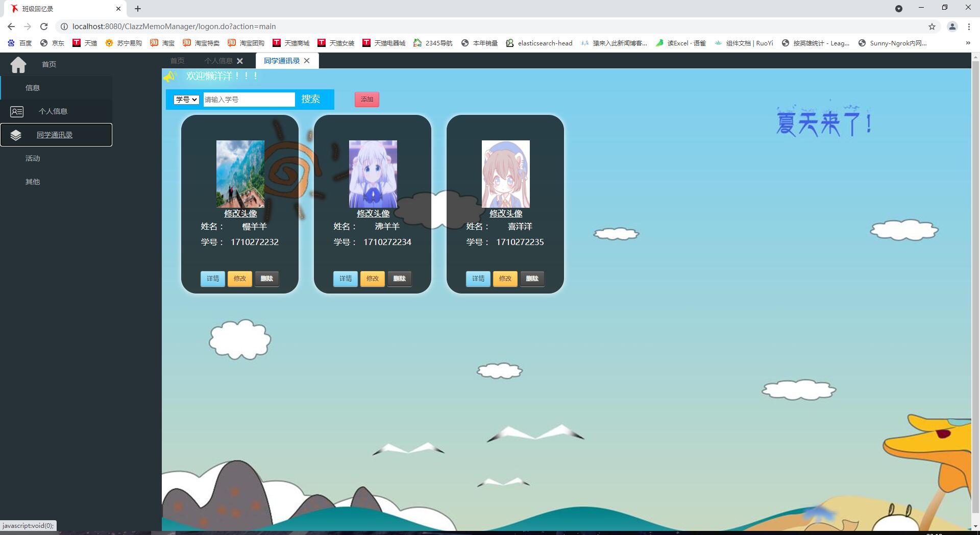The height and width of the screenshot is (535, 980).
Task: Bookmark this page with the star icon
Action: [x=932, y=27]
